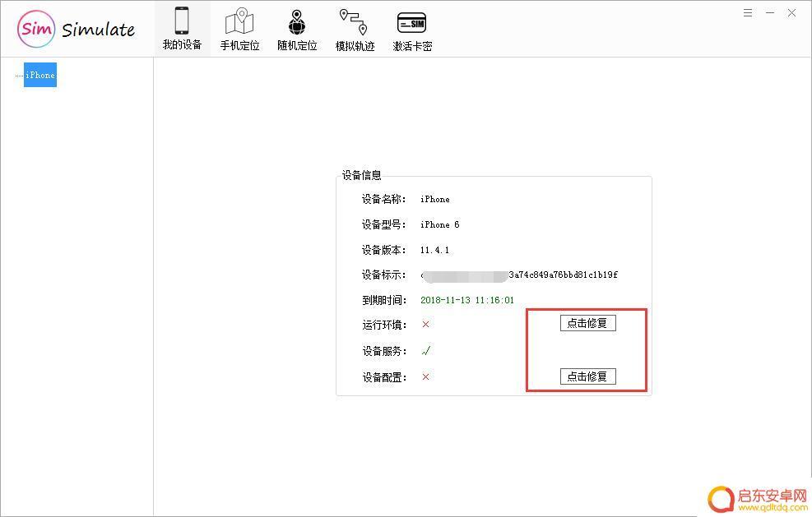Close the Simulate window
This screenshot has height=517, width=812.
click(x=791, y=13)
